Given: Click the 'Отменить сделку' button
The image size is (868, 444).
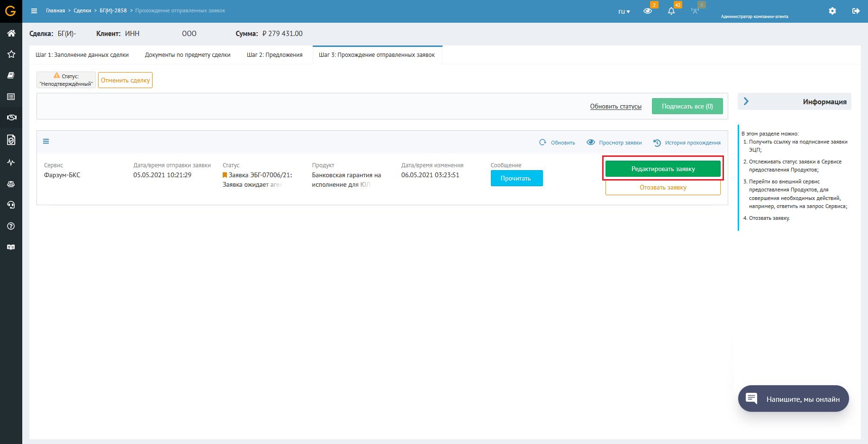Looking at the screenshot, I should tap(125, 80).
